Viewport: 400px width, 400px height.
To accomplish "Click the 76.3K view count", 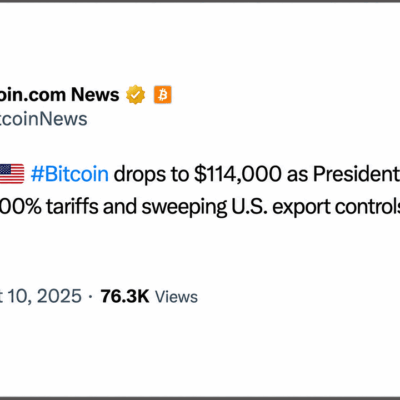I will coord(125,296).
